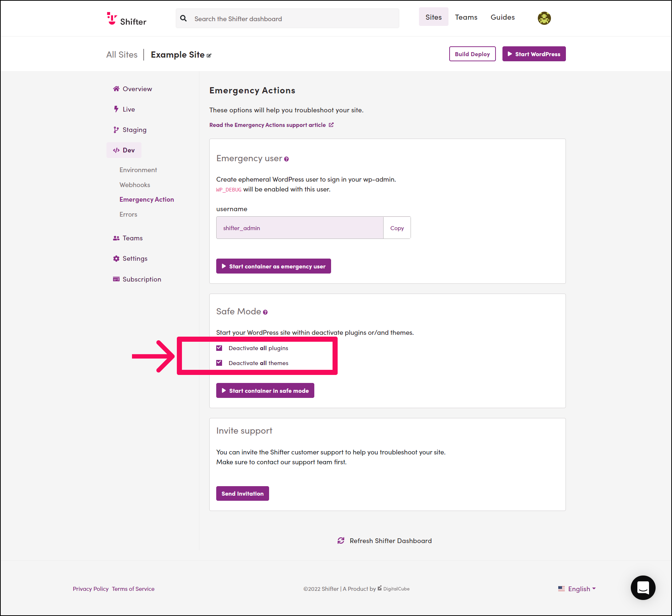672x616 pixels.
Task: Click the Start WordPress button
Action: (534, 54)
